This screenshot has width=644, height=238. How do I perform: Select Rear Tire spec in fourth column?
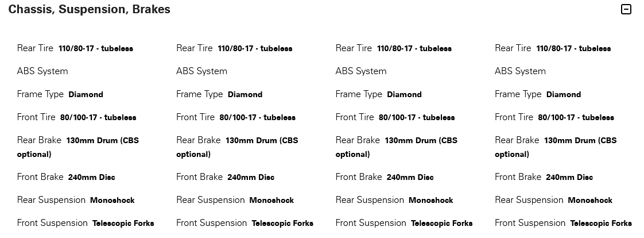click(553, 48)
